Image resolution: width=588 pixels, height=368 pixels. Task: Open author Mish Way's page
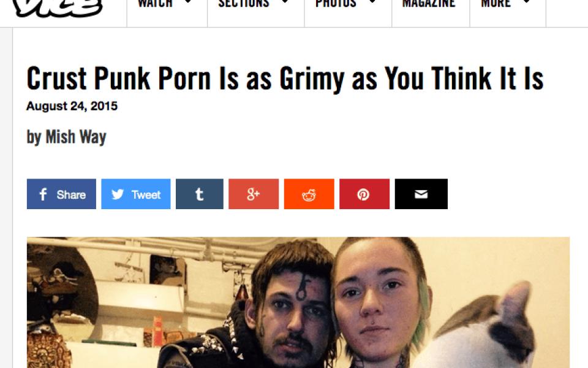(76, 137)
